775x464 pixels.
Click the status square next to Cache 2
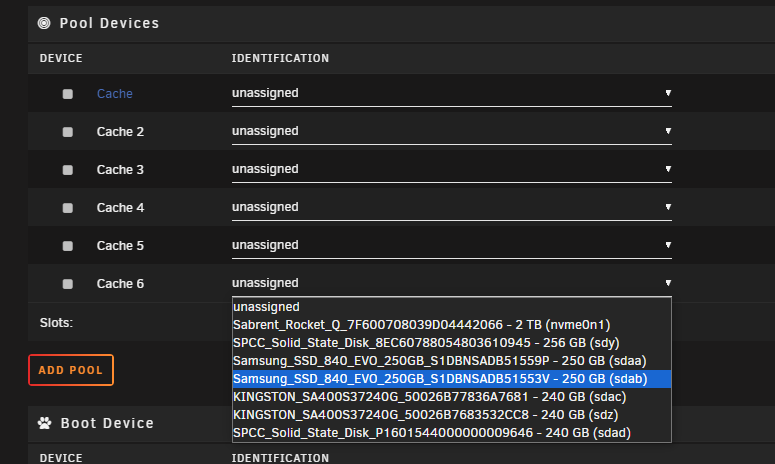click(x=68, y=132)
